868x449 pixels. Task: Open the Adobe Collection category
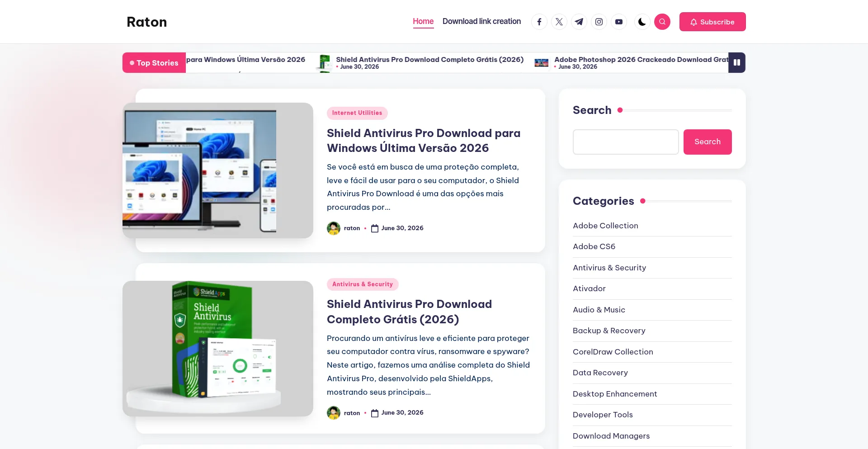coord(605,226)
